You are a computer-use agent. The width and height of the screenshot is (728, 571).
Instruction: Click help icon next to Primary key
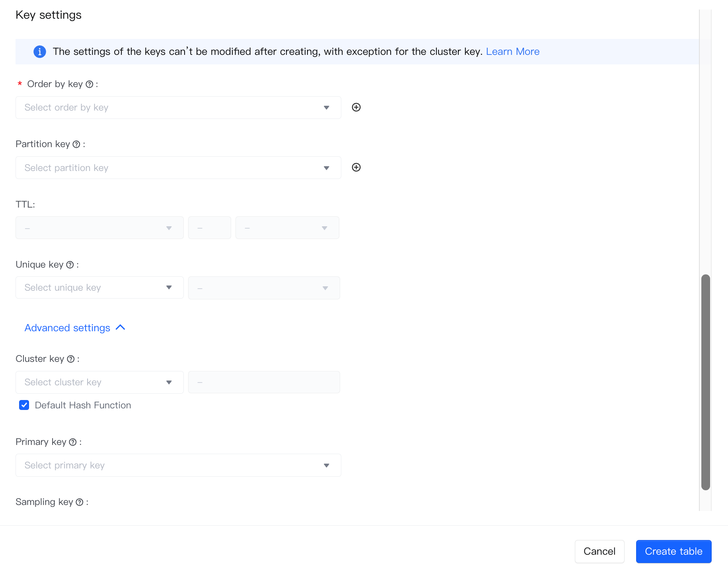pyautogui.click(x=73, y=442)
